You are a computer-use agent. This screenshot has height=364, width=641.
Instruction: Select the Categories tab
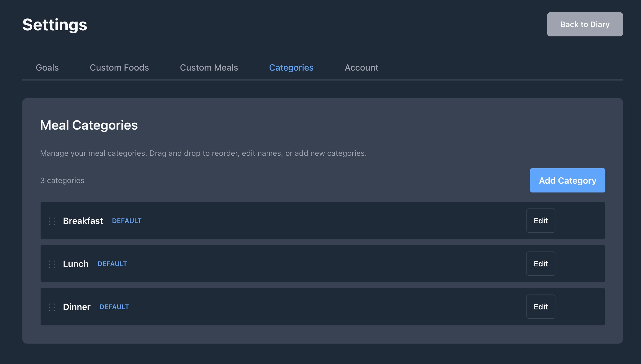[x=291, y=68]
